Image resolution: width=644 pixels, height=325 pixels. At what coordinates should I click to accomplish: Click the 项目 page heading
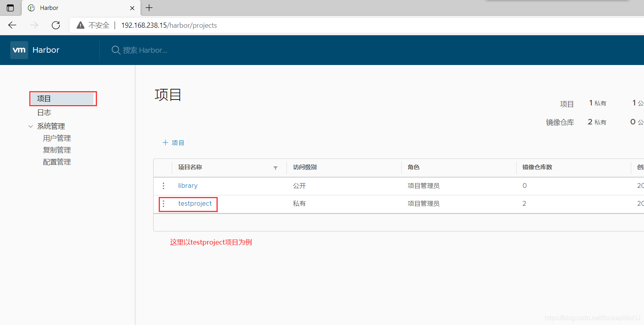tap(168, 95)
